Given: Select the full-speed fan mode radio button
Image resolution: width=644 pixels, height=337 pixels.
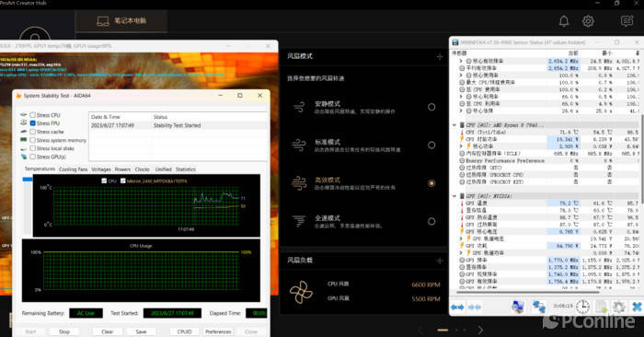Looking at the screenshot, I should click(431, 221).
